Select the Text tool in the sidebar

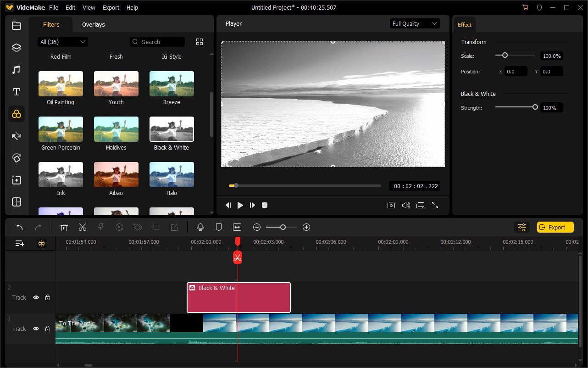click(x=17, y=91)
